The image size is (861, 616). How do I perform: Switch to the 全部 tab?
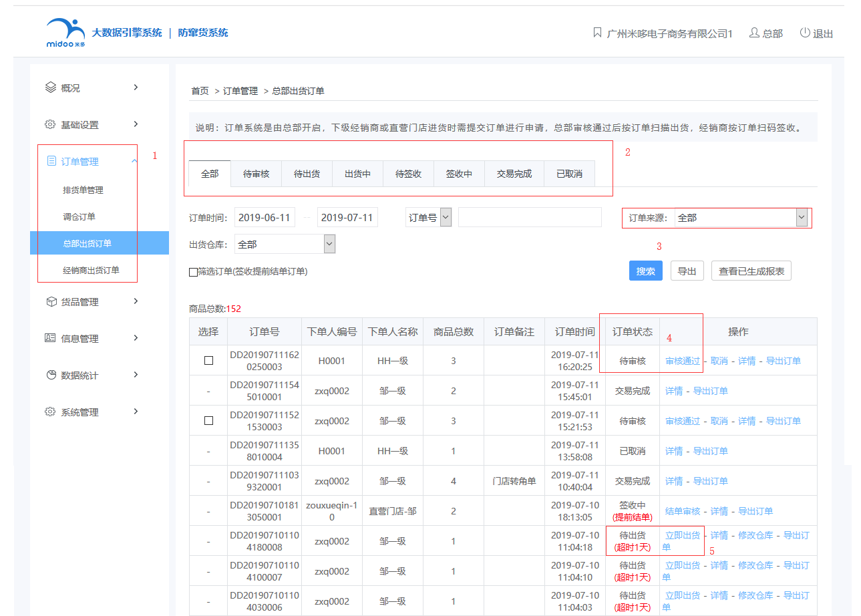[x=210, y=174]
